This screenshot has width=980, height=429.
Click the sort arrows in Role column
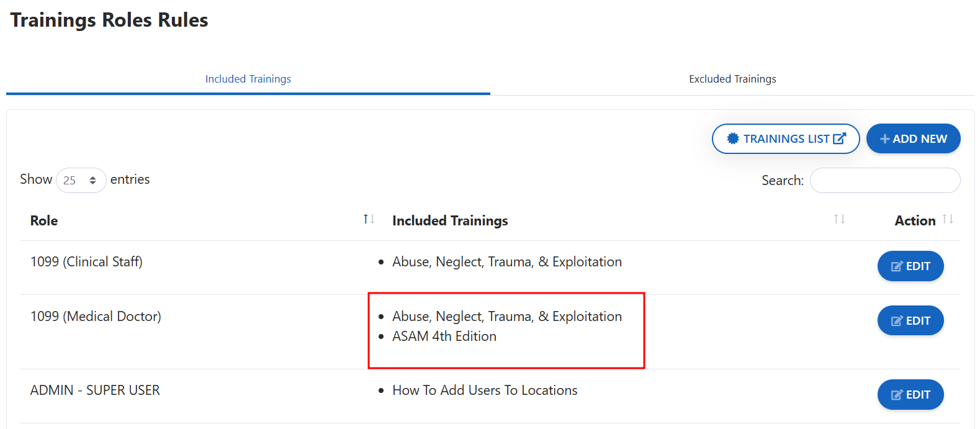[x=369, y=219]
